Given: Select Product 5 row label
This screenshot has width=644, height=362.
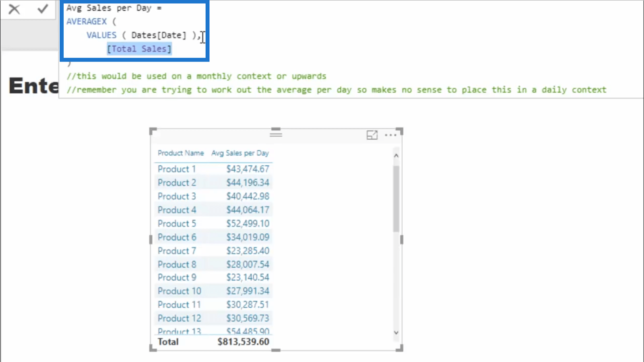Looking at the screenshot, I should 177,224.
